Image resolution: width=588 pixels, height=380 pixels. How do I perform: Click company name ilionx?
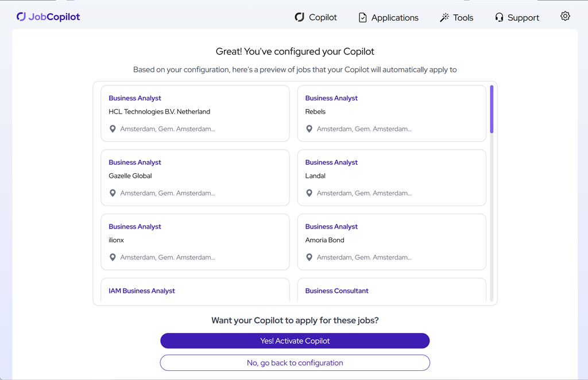point(116,240)
